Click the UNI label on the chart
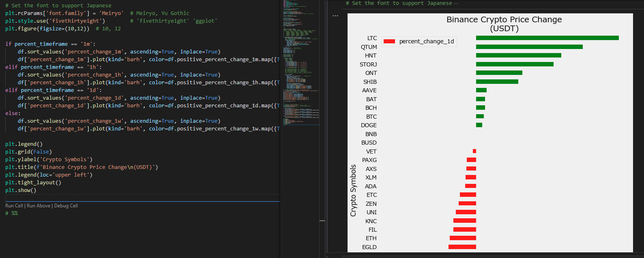The image size is (644, 258). (371, 212)
